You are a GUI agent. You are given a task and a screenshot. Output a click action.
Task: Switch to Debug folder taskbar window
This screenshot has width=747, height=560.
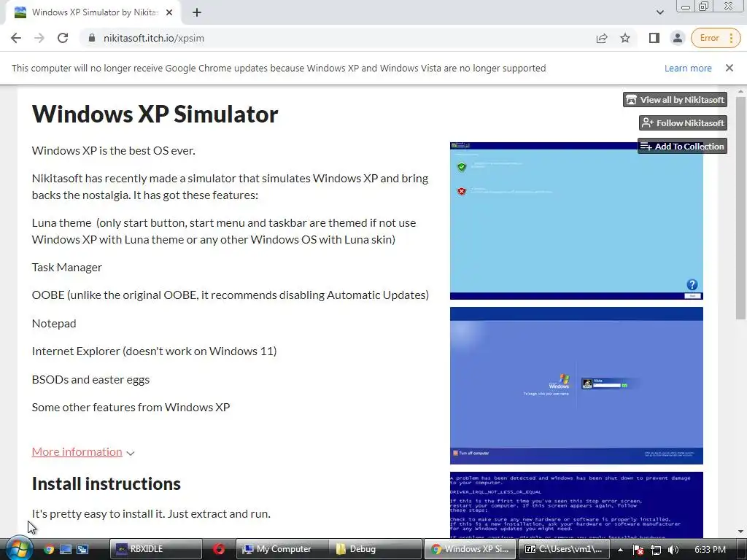pos(376,549)
